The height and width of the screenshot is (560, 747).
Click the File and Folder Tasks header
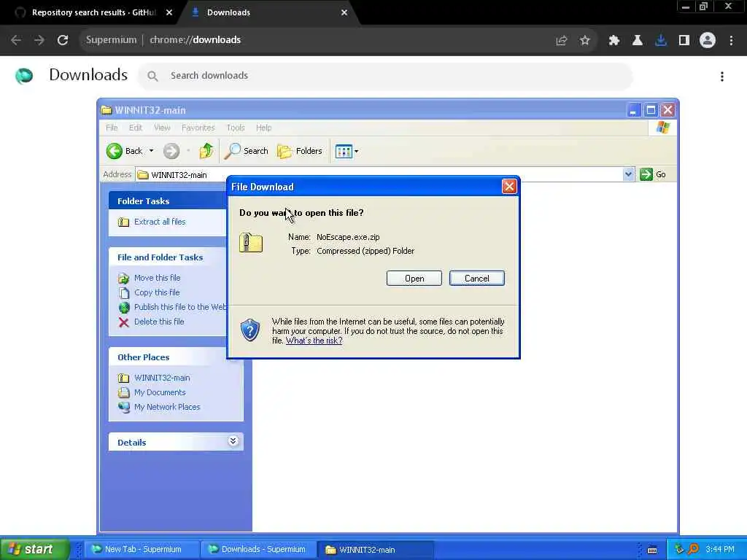[x=168, y=257]
